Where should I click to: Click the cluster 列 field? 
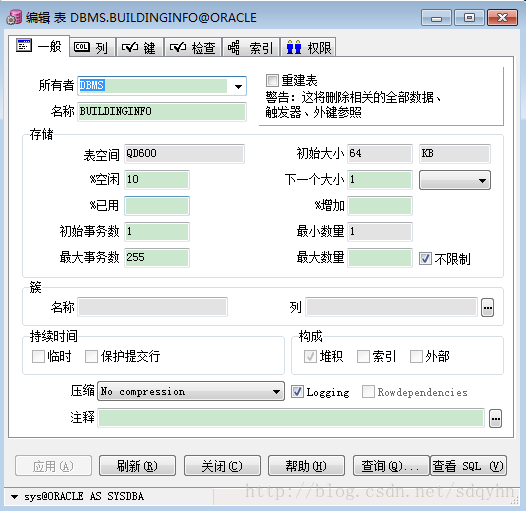(x=391, y=307)
